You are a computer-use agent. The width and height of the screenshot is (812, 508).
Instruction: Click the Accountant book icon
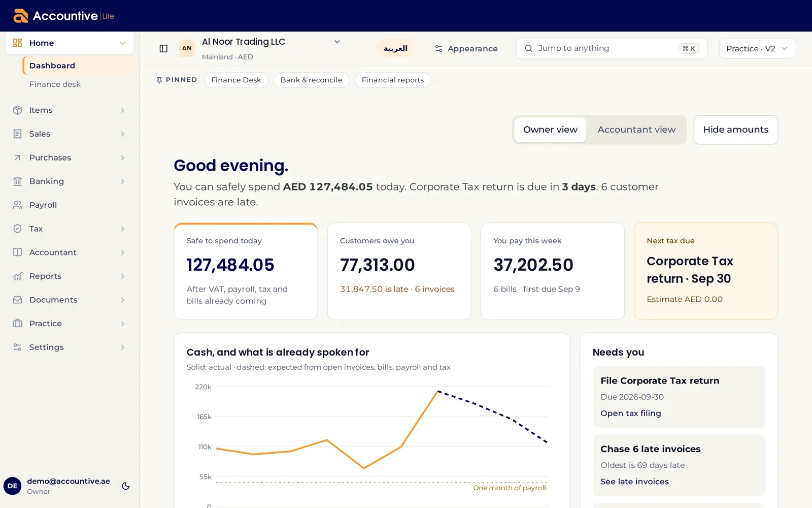(17, 252)
